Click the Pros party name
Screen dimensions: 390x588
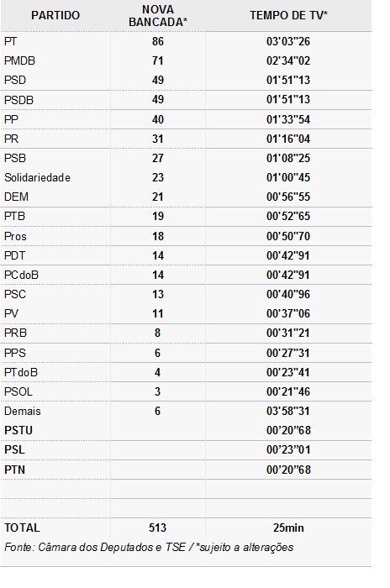(15, 236)
